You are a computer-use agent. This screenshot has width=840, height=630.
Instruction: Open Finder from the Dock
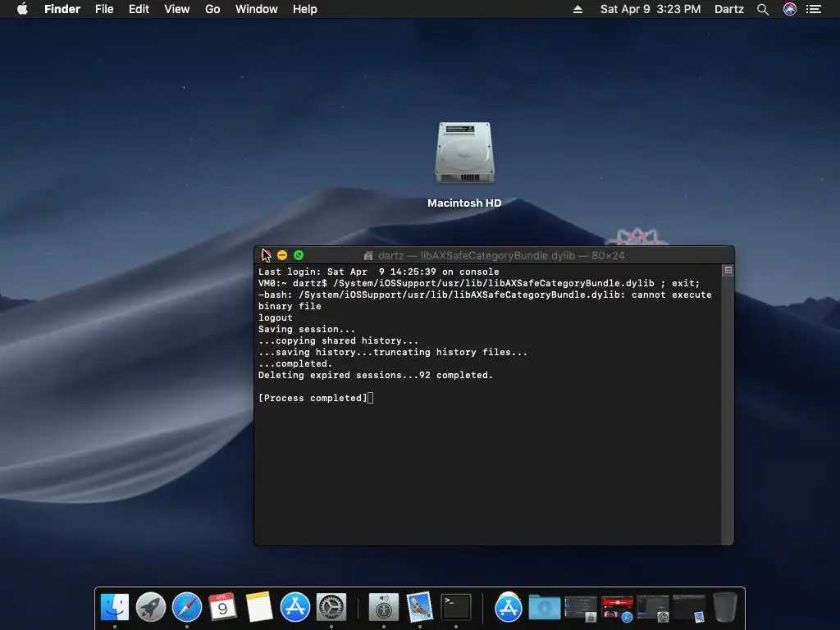[x=115, y=607]
